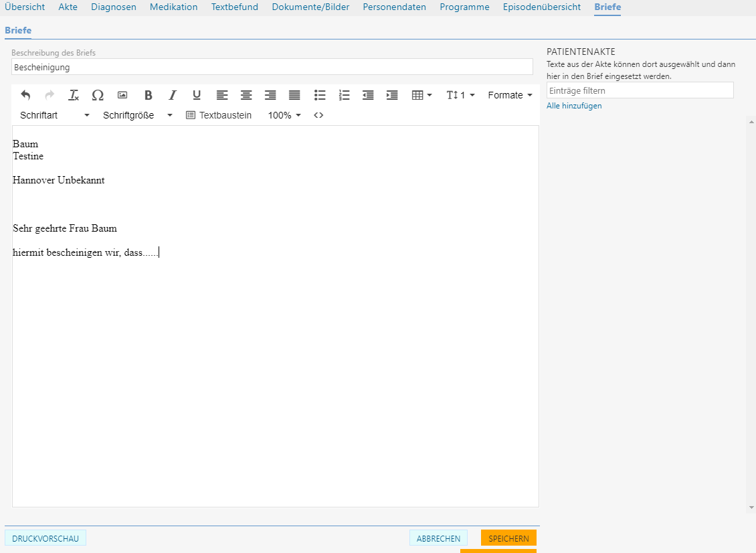Open the Formate dropdown menu
The width and height of the screenshot is (756, 553).
[510, 95]
